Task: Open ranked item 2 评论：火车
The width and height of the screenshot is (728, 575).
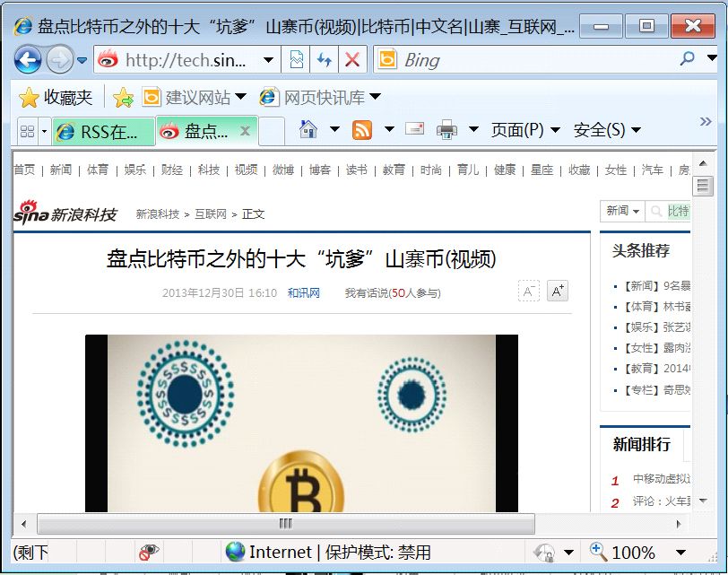Action: pos(661,501)
